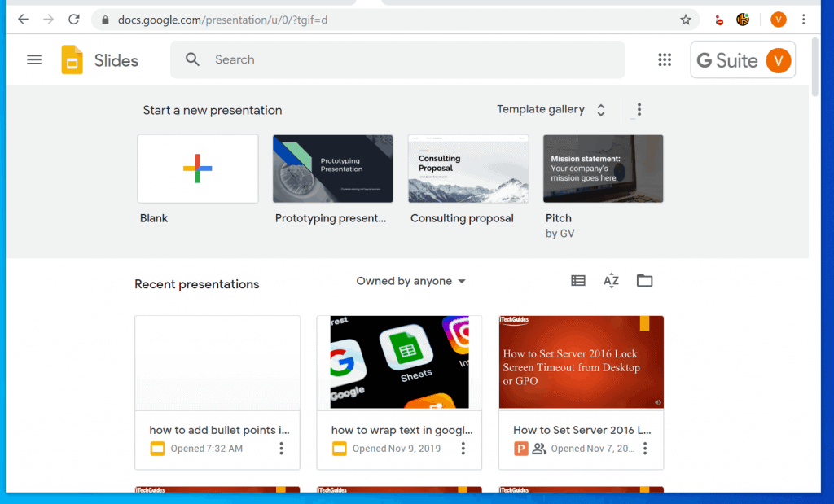Image resolution: width=834 pixels, height=504 pixels.
Task: Click the PowerPoint P icon on Server 2016 card
Action: point(521,449)
